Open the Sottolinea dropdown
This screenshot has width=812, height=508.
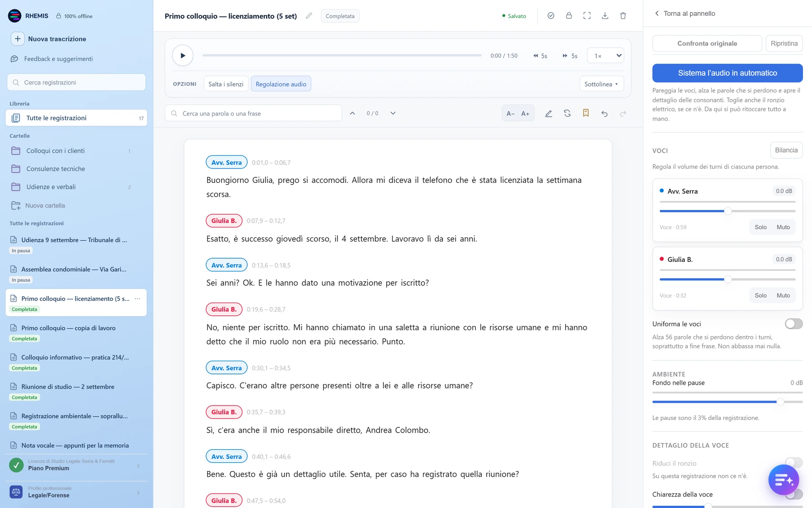click(601, 84)
